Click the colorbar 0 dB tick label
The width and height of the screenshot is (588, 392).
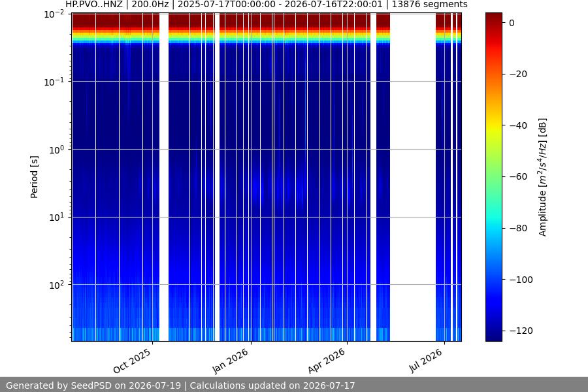[512, 24]
